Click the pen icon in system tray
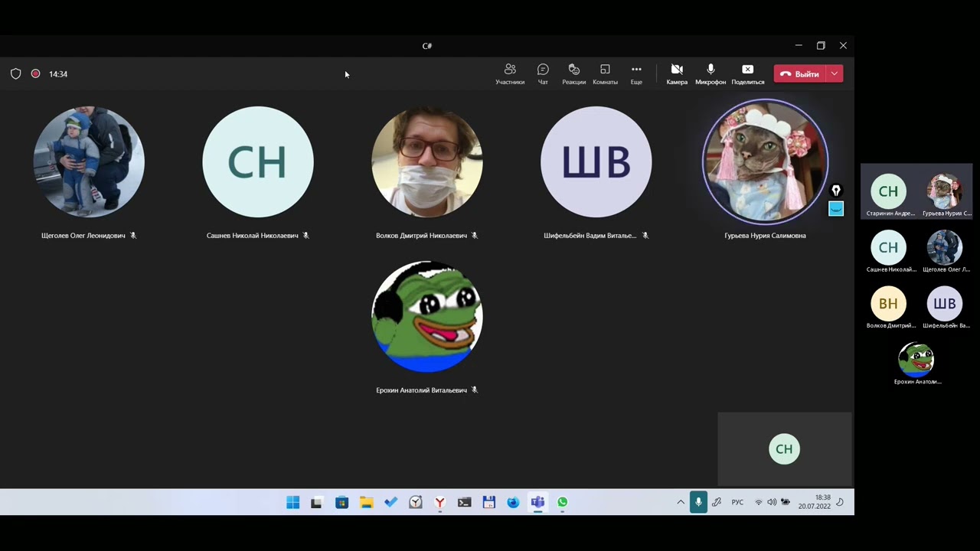 717,502
